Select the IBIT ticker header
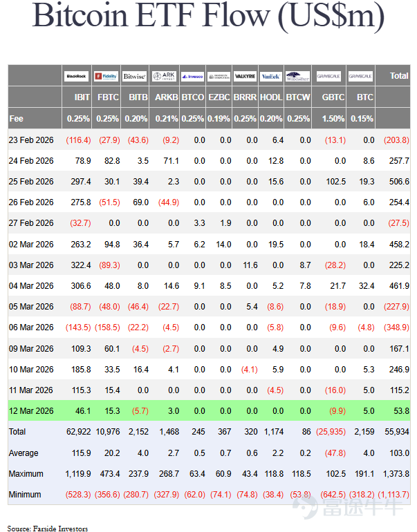Image resolution: width=417 pixels, height=532 pixels. point(82,97)
